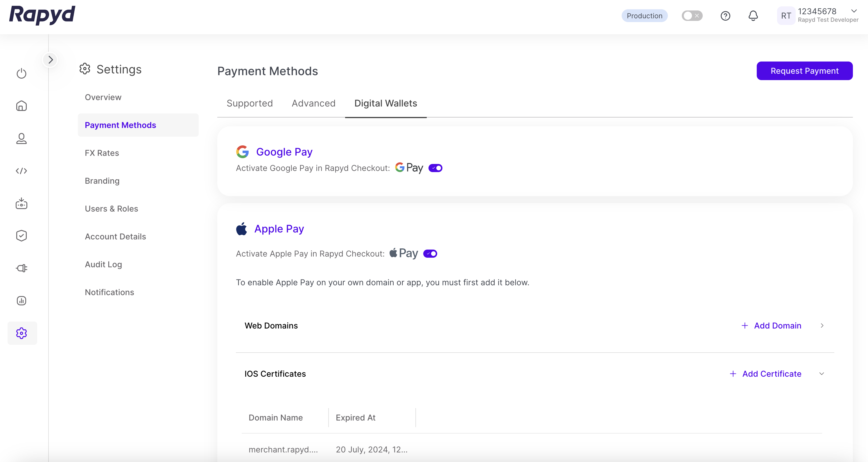The width and height of the screenshot is (868, 462).
Task: Click the reports chart sidebar icon
Action: click(21, 300)
